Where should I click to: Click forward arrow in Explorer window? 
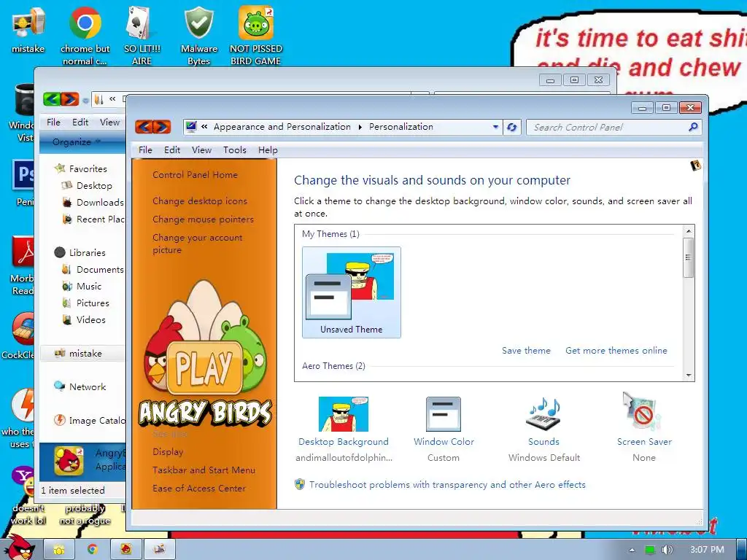pos(69,99)
